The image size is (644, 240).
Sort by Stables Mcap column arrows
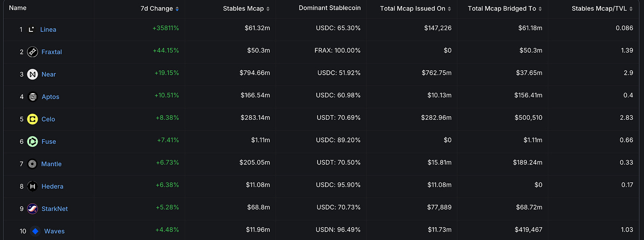268,9
